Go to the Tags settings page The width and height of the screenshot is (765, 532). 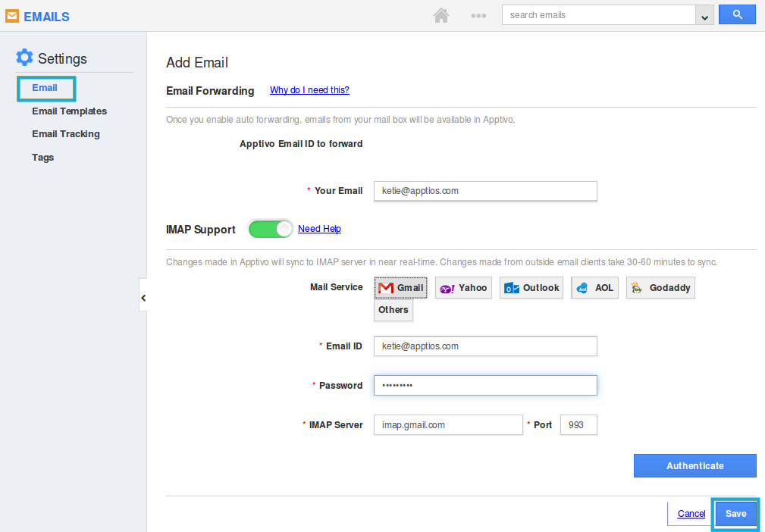(42, 157)
